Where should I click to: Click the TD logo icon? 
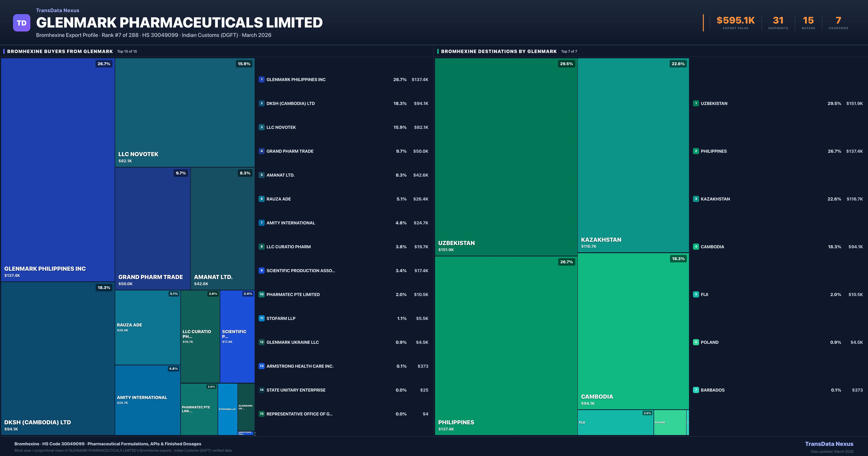22,23
